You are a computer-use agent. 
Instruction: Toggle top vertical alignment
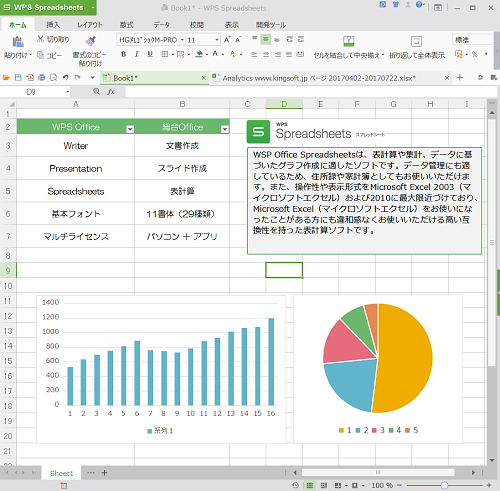tap(255, 39)
